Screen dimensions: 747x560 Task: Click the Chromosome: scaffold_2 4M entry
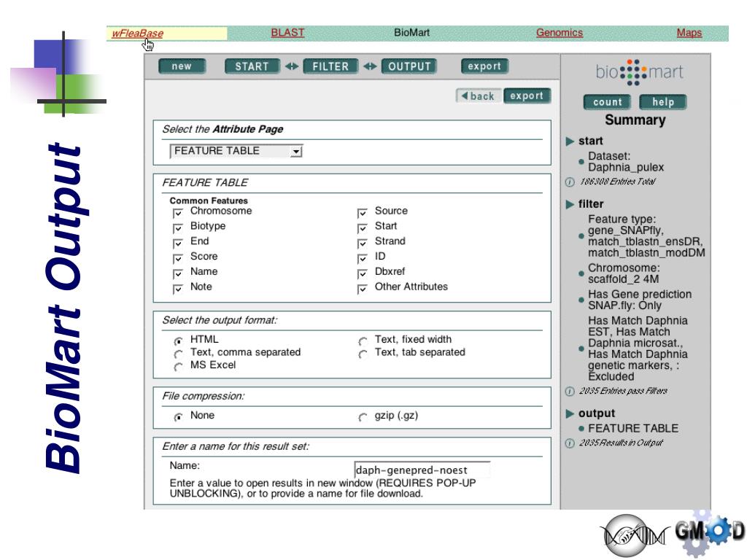tap(624, 273)
